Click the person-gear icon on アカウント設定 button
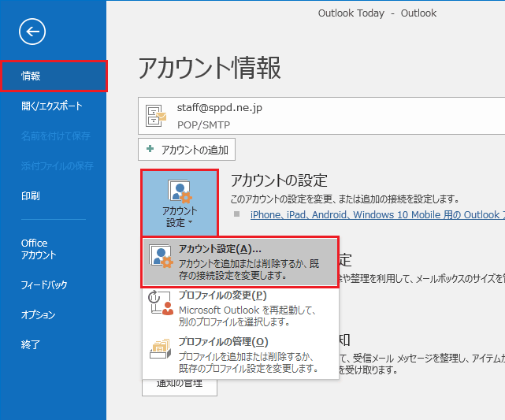Screen dimensions: 505x420 (180, 191)
